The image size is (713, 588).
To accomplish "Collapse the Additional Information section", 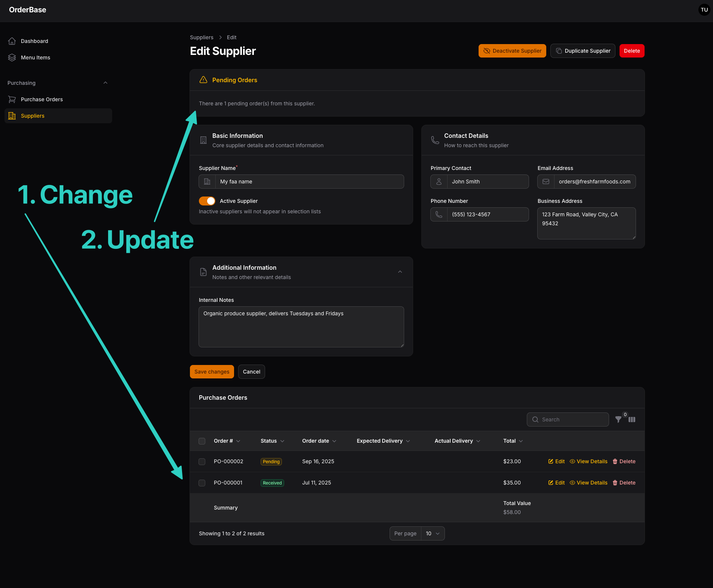I will (400, 272).
